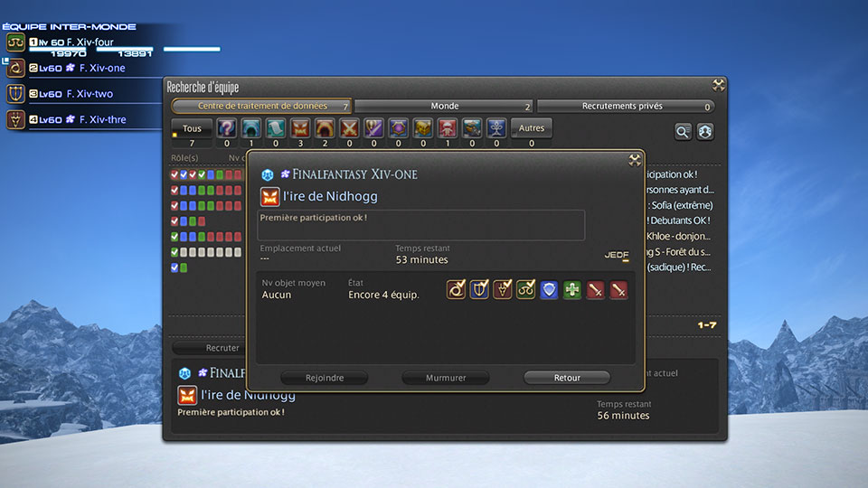Viewport: 868px width, 488px height.
Task: Click the Murmurer button
Action: click(446, 378)
